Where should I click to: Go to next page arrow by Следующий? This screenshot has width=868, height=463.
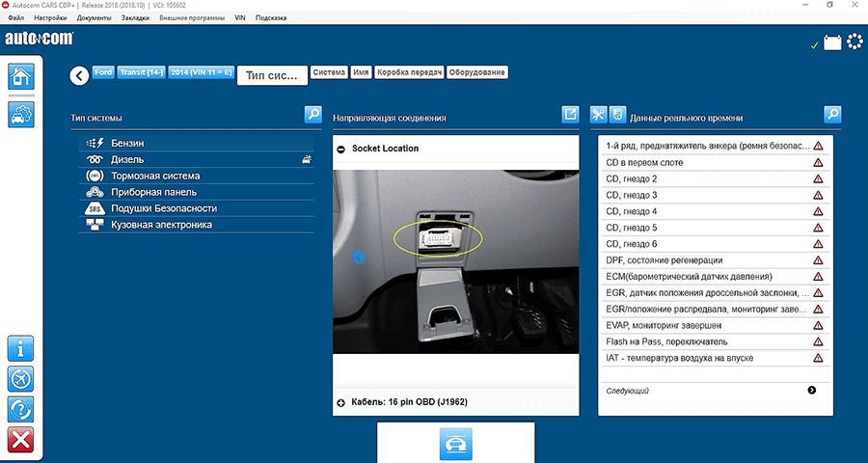(812, 391)
